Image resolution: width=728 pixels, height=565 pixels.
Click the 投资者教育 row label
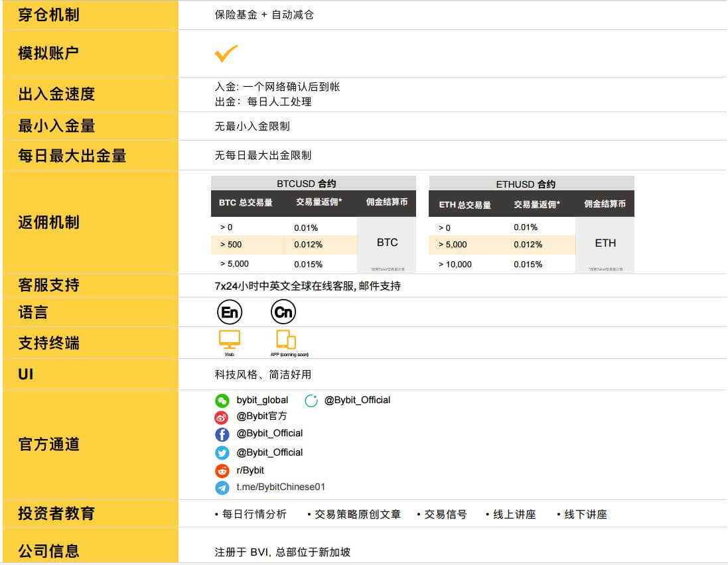[x=56, y=513]
